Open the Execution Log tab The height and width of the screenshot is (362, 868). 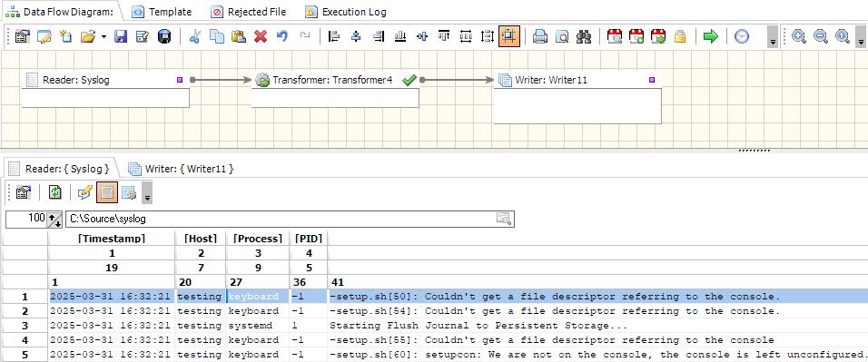(346, 12)
